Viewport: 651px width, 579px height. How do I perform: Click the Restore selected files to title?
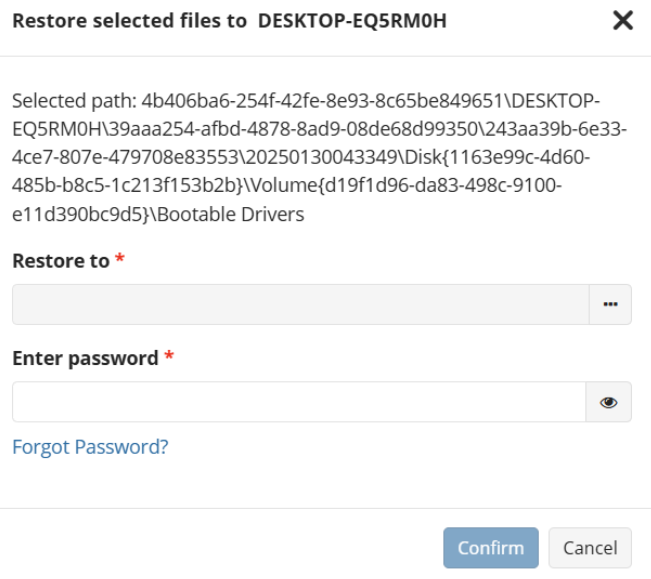[x=129, y=21]
